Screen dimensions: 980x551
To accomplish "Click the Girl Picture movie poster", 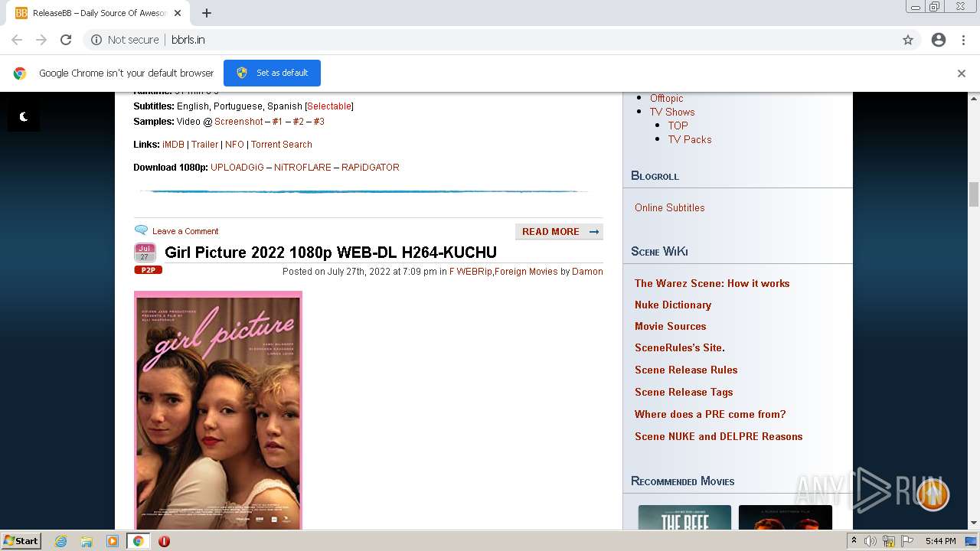I will pos(218,410).
